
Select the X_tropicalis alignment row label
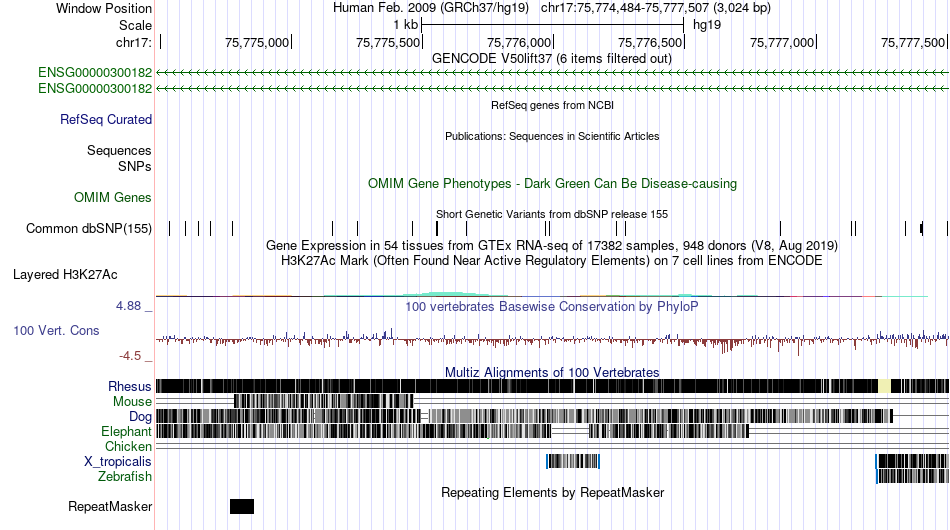[x=118, y=462]
